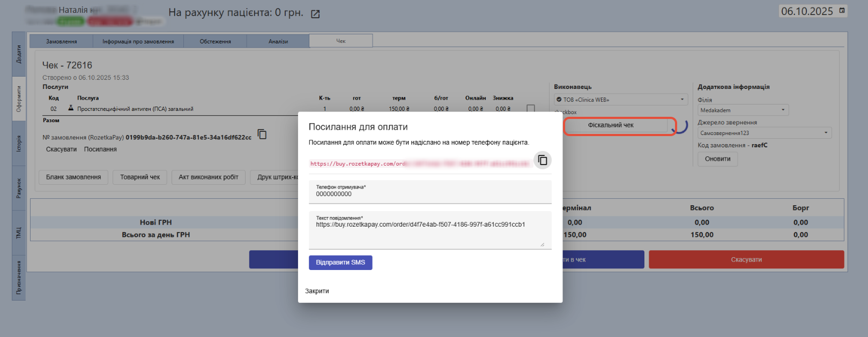
Task: Open the Рахунок side tab
Action: [19, 188]
